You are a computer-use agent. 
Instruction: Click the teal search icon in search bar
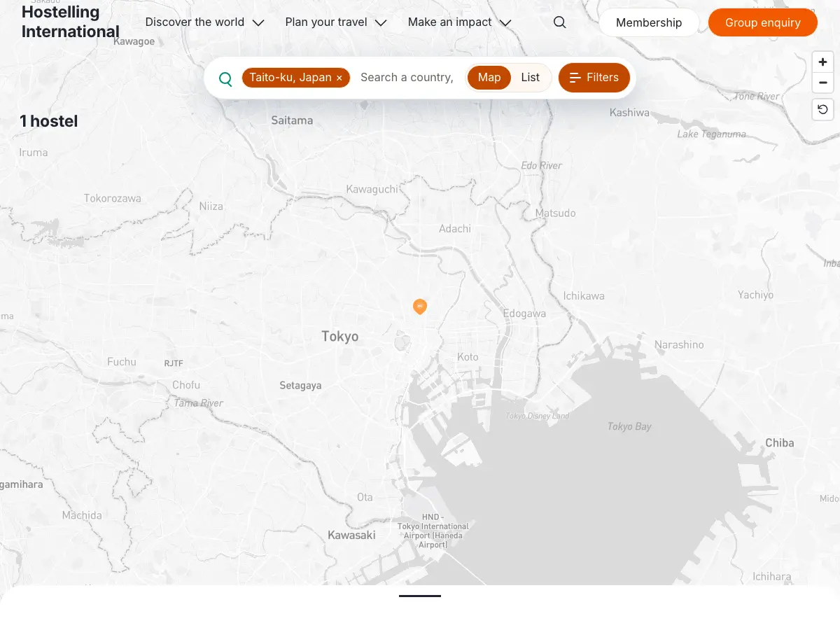(225, 78)
